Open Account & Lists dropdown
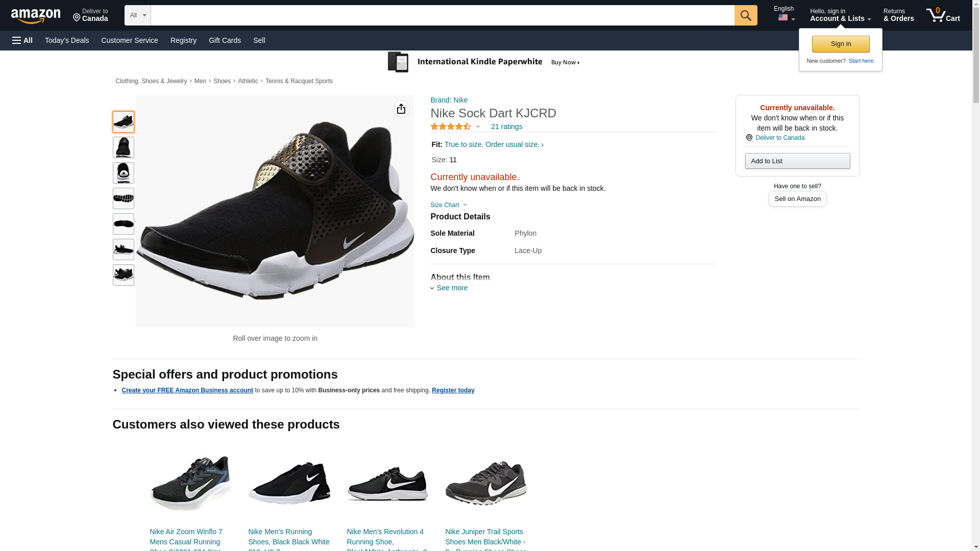 (840, 15)
